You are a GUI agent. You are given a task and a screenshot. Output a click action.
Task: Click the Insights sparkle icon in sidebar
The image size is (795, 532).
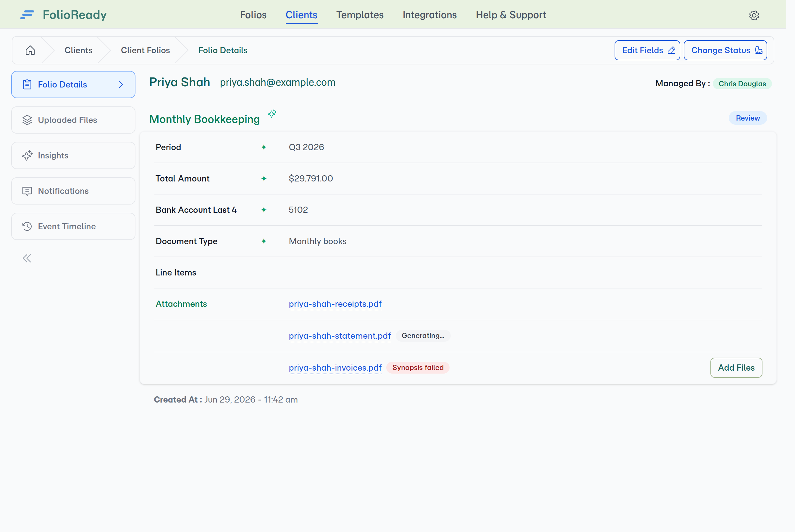pos(27,155)
